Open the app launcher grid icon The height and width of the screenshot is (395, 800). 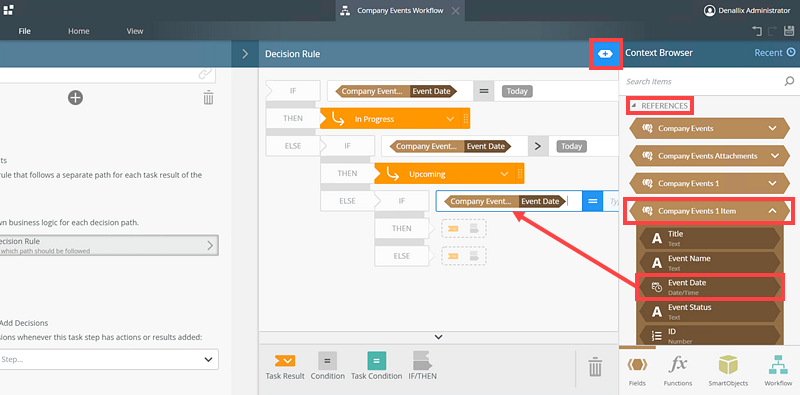coord(9,9)
